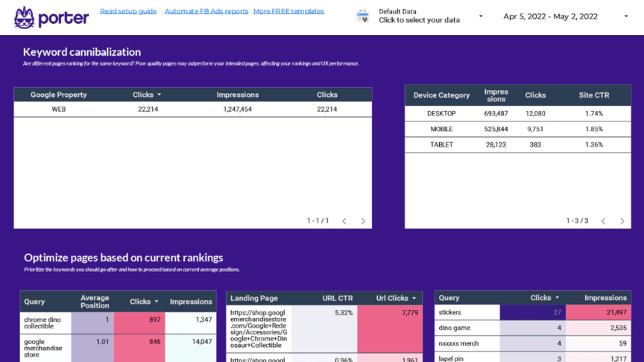Select the MOBILE device row
Screen dimensions: 644x362
point(518,130)
